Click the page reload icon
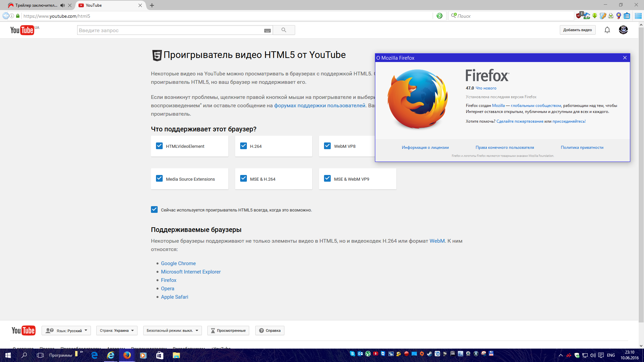Screen dimensions: 644x362 439,16
